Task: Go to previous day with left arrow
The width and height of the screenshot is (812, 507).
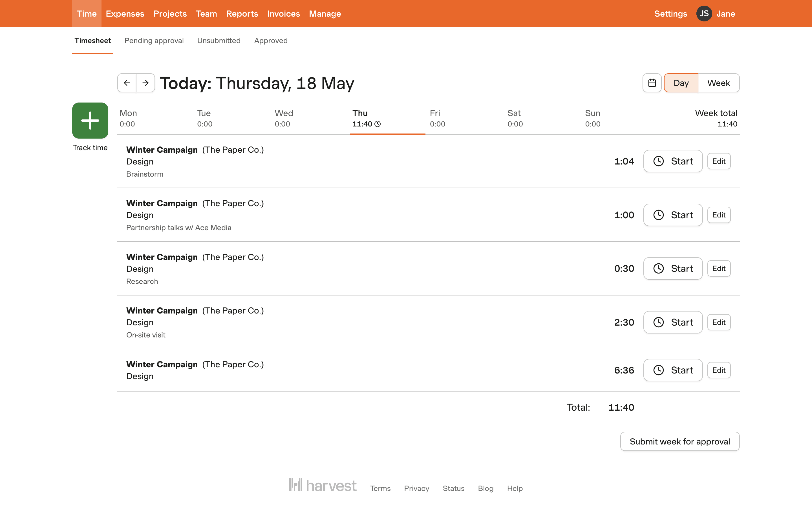Action: [127, 83]
